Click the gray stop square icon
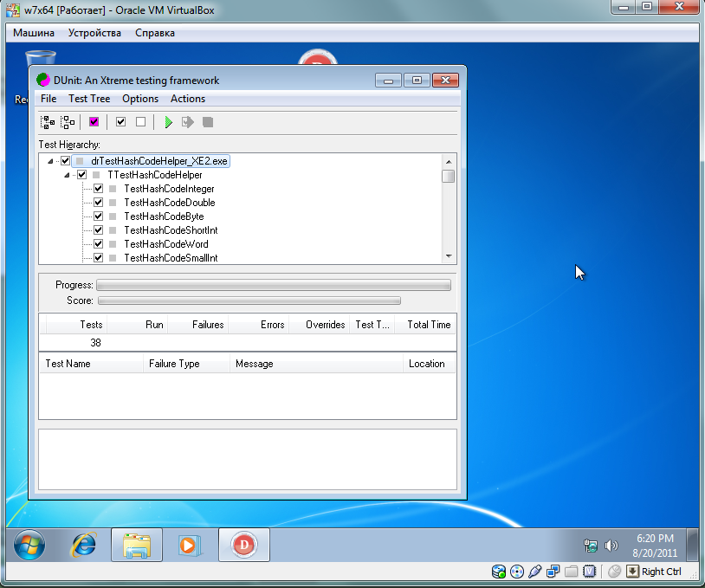Screen dimensions: 705x588 click(x=208, y=122)
